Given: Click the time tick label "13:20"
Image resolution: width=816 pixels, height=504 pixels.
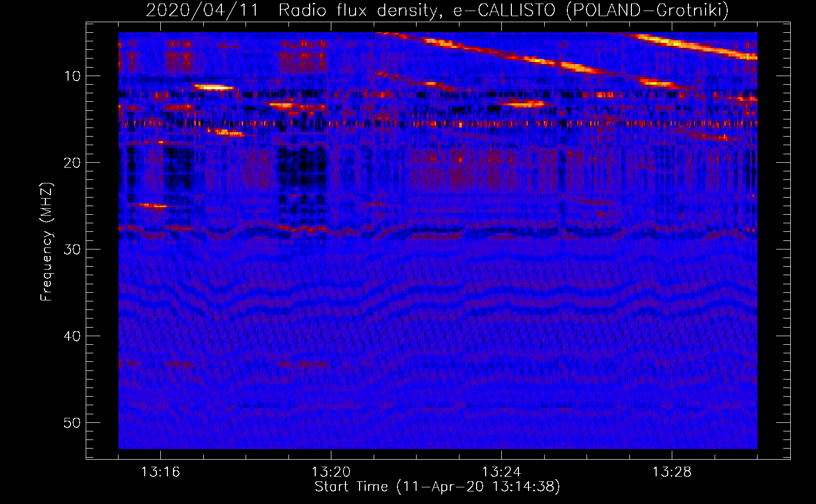Looking at the screenshot, I should coord(331,472).
